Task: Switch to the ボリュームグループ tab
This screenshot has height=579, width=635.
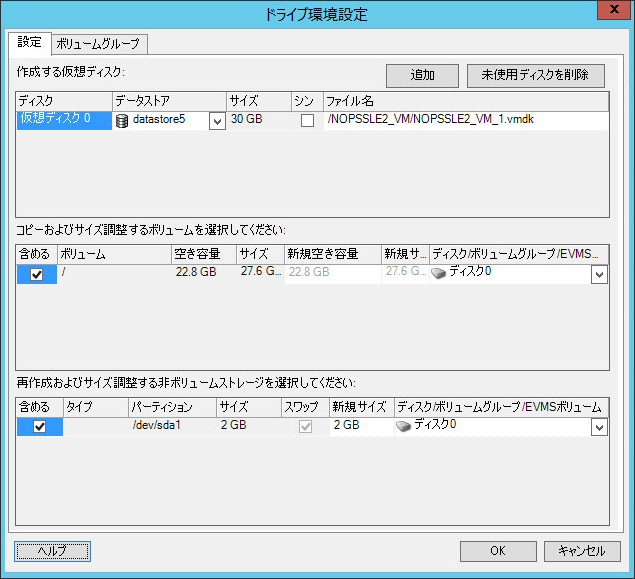Action: 100,43
